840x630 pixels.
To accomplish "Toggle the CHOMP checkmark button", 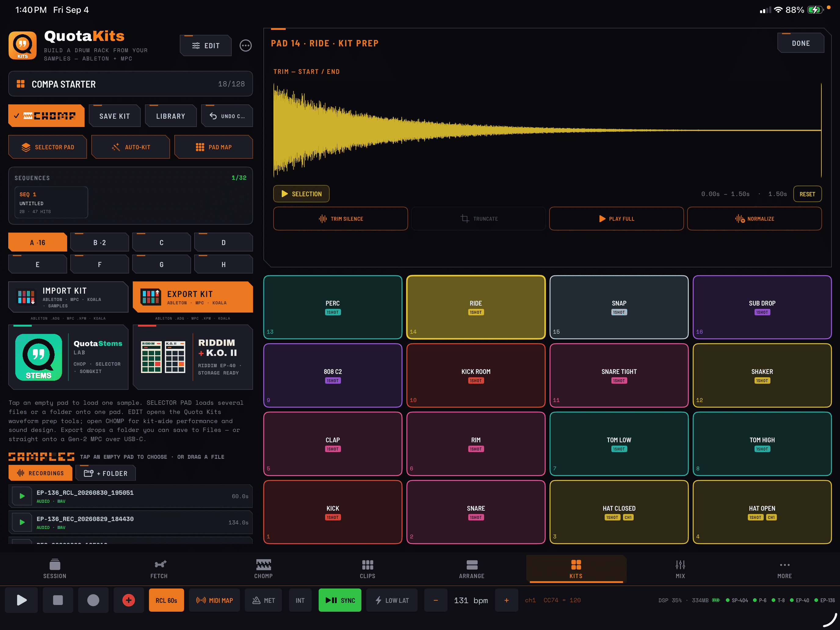I will point(46,116).
